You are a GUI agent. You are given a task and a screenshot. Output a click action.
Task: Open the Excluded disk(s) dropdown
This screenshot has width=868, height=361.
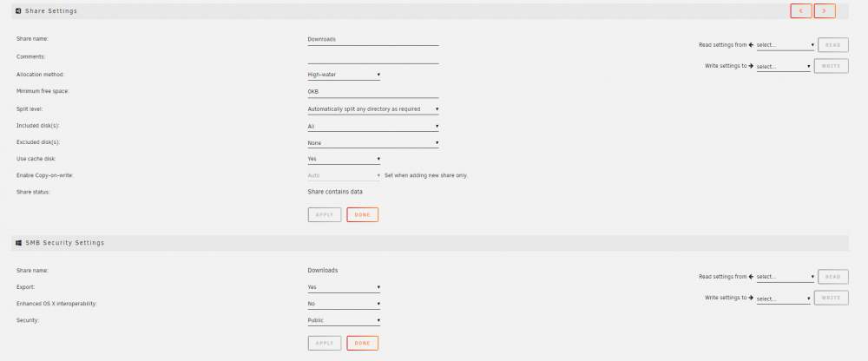pyautogui.click(x=373, y=143)
